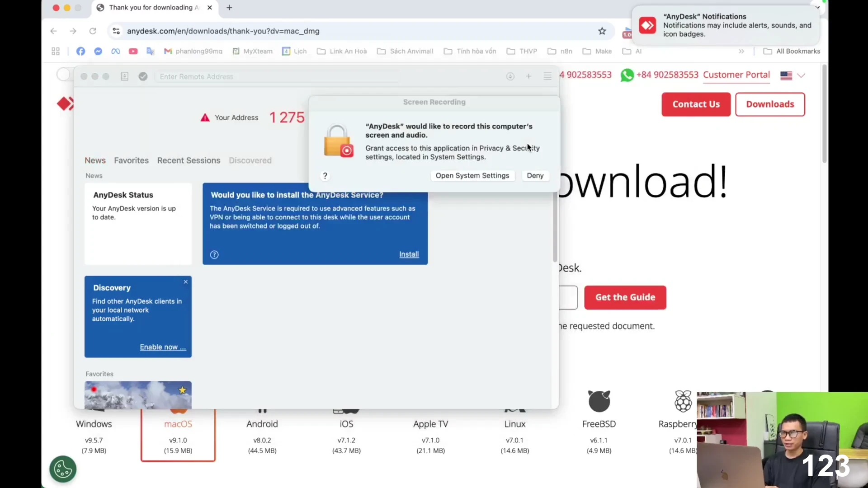Click the help question mark in Screen Recording dialog
Screen dimensions: 868x488
(325, 176)
